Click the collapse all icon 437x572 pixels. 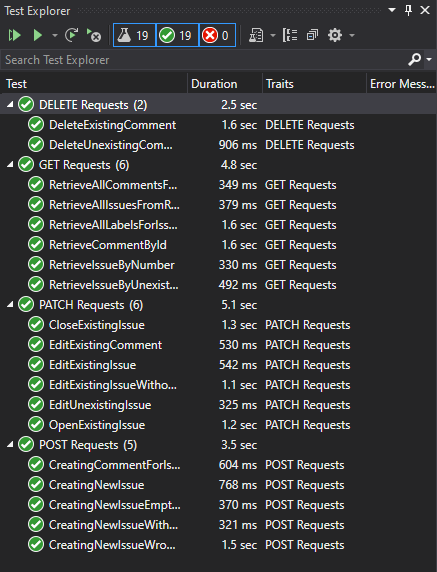pyautogui.click(x=312, y=35)
